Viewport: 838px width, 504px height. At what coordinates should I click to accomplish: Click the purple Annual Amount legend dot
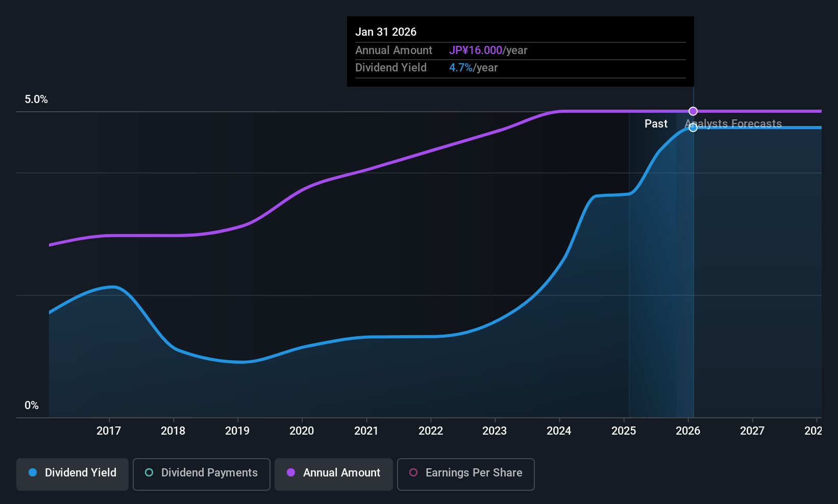coord(291,472)
